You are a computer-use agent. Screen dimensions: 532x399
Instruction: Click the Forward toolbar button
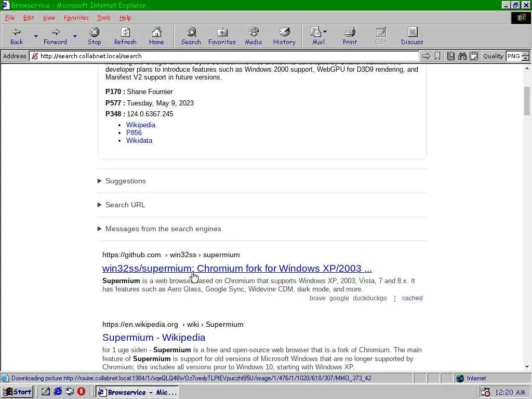click(55, 36)
